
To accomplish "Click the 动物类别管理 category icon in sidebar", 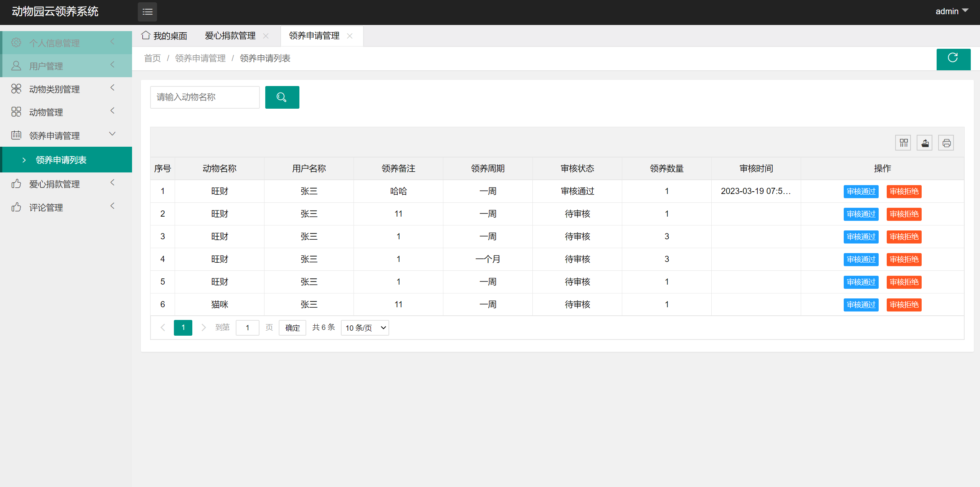I will (16, 88).
